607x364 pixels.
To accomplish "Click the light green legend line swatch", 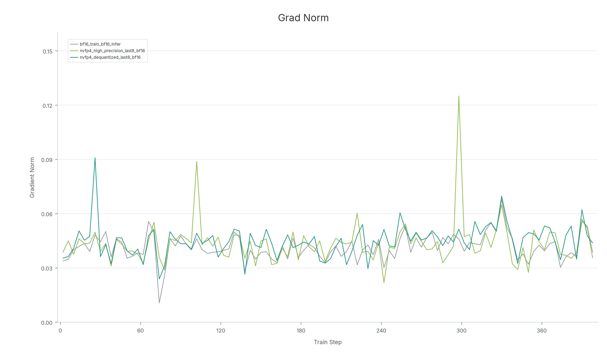I will [74, 51].
